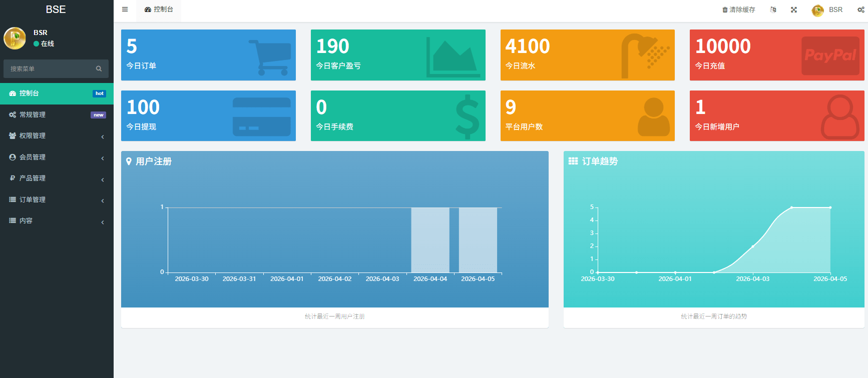Open the settings gears icon at top right
868x378 pixels.
[x=860, y=9]
